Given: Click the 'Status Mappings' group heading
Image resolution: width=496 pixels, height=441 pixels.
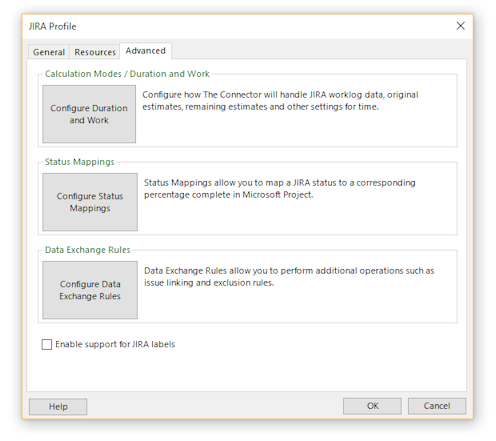Looking at the screenshot, I should point(80,162).
